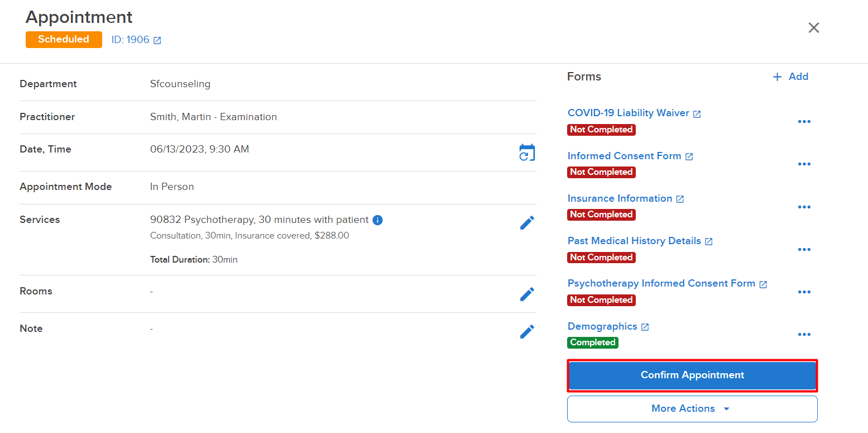Viewport: 868px width, 433px height.
Task: Select the Scheduled status badge
Action: tap(64, 39)
